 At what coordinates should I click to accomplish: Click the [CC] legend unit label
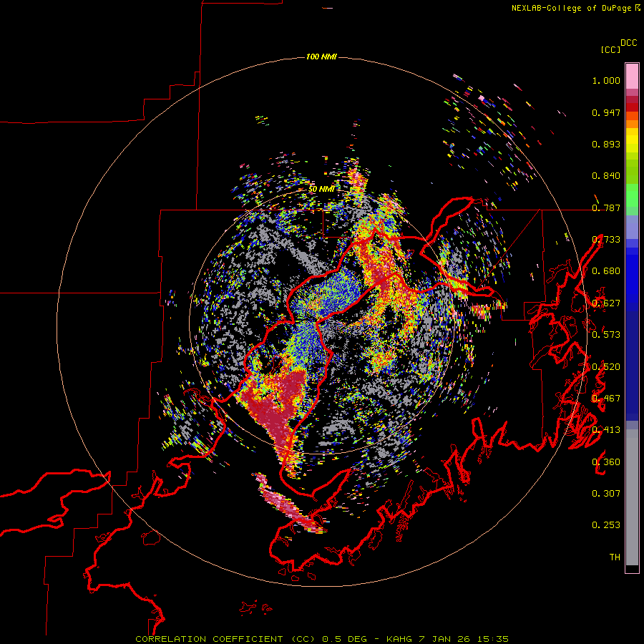click(610, 49)
